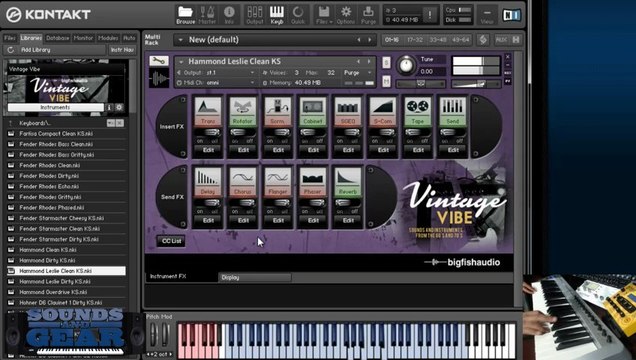This screenshot has width=636, height=360.
Task: Click the Flanger send effect icon
Action: 278,178
